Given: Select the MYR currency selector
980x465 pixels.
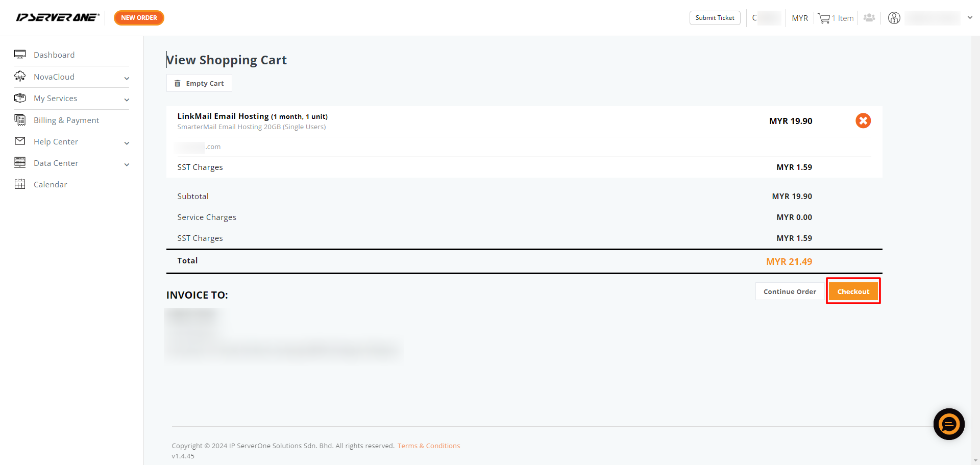Looking at the screenshot, I should point(800,18).
